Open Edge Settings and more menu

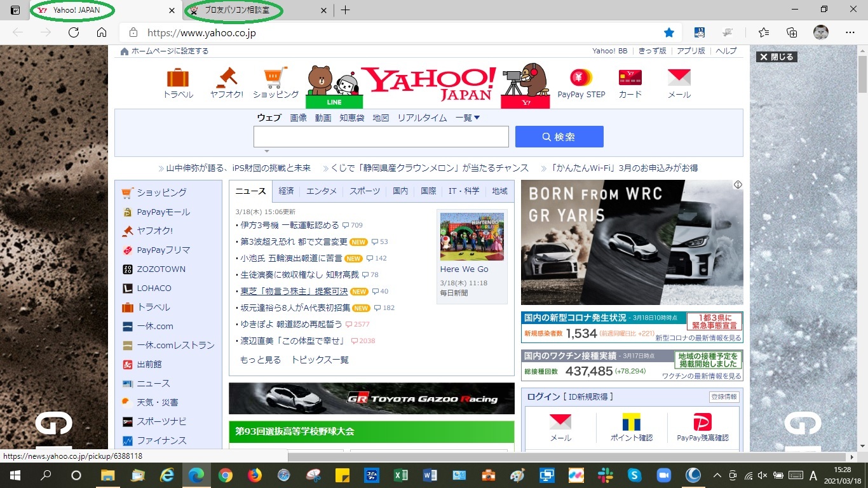point(850,32)
